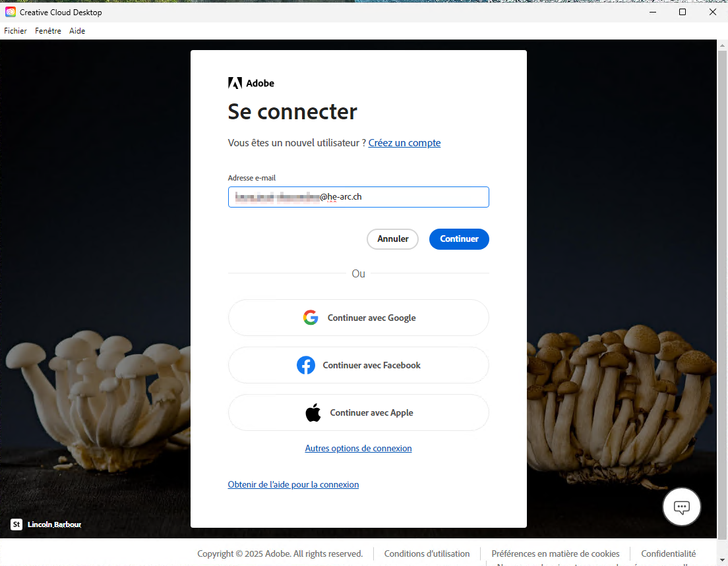This screenshot has width=728, height=566.
Task: Click the Creative Cloud app icon in title bar
Action: [x=11, y=12]
